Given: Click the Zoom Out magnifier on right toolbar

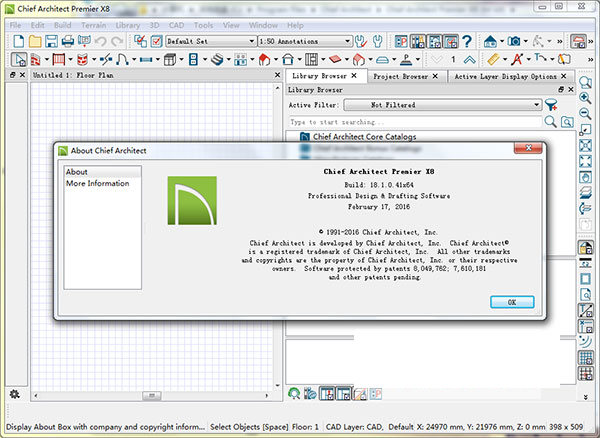Looking at the screenshot, I should click(585, 114).
